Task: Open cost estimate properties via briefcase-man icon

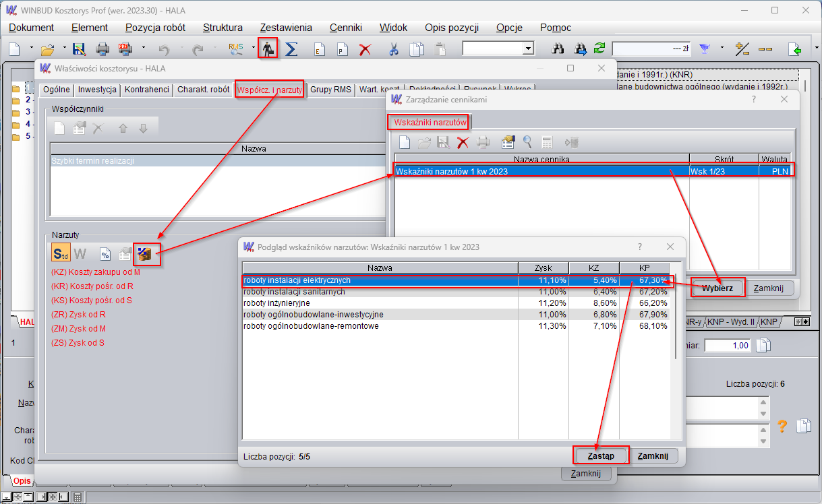Action: pos(268,49)
